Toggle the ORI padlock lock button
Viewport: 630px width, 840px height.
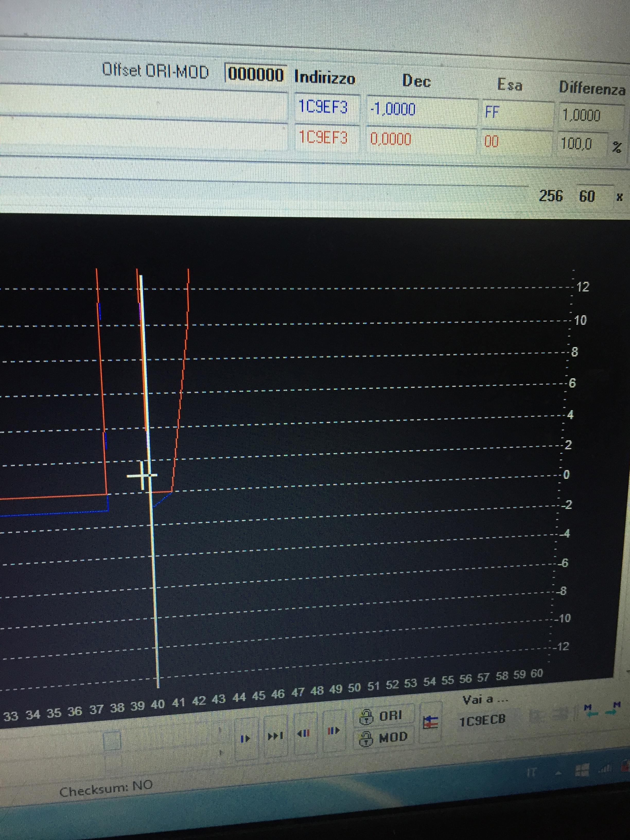click(381, 716)
